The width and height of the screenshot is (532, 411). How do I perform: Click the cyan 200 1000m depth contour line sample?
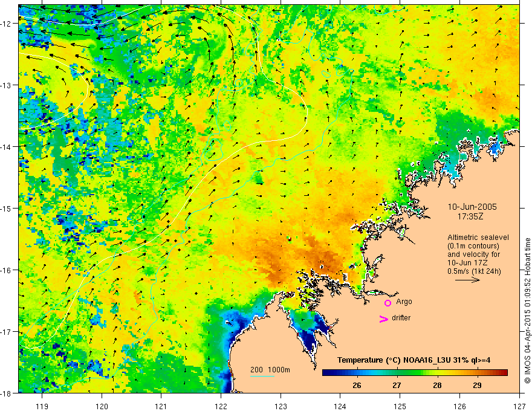[x=262, y=376]
